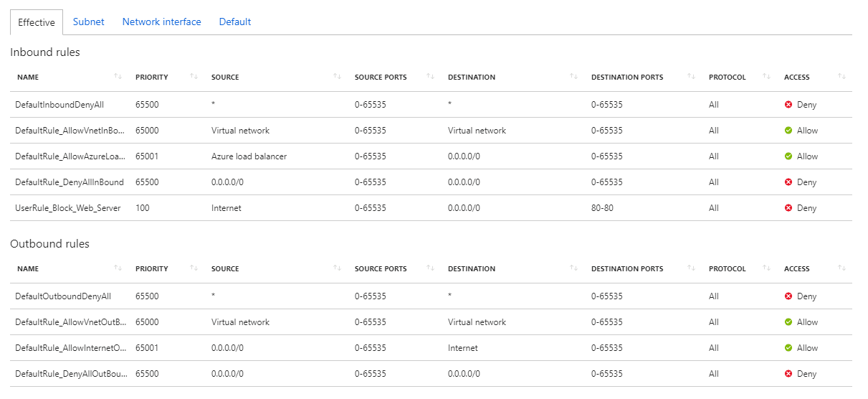Click Internet destination in DefaultRule_AllowInternetO row
The image size is (868, 399).
[463, 348]
